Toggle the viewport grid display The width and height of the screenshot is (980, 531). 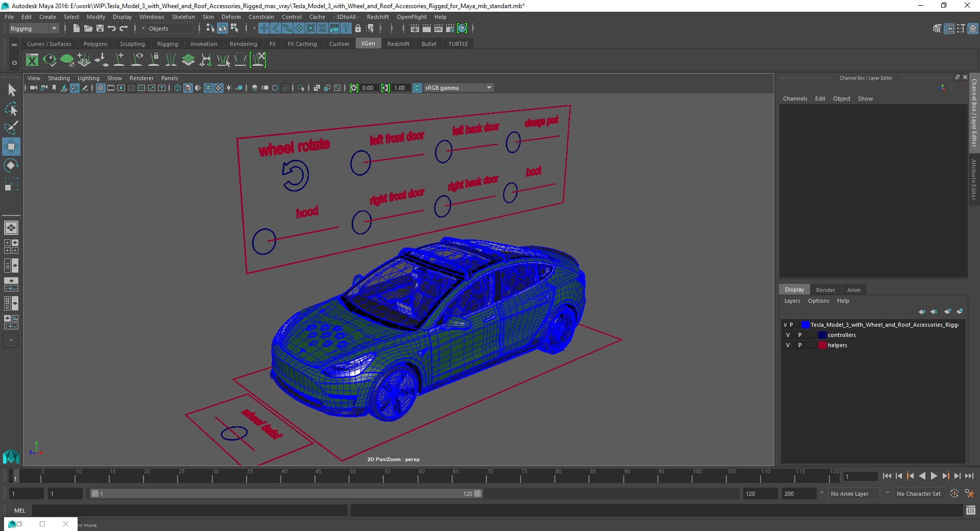(x=101, y=88)
